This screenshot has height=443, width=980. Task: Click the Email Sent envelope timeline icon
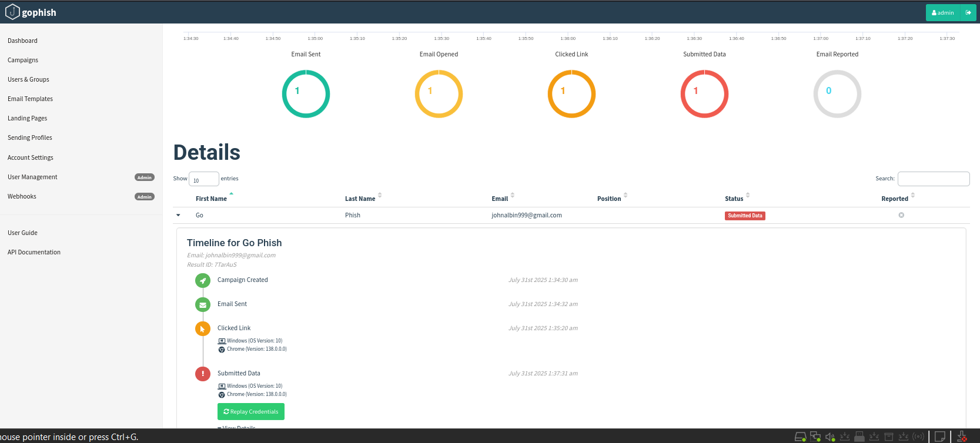tap(203, 305)
